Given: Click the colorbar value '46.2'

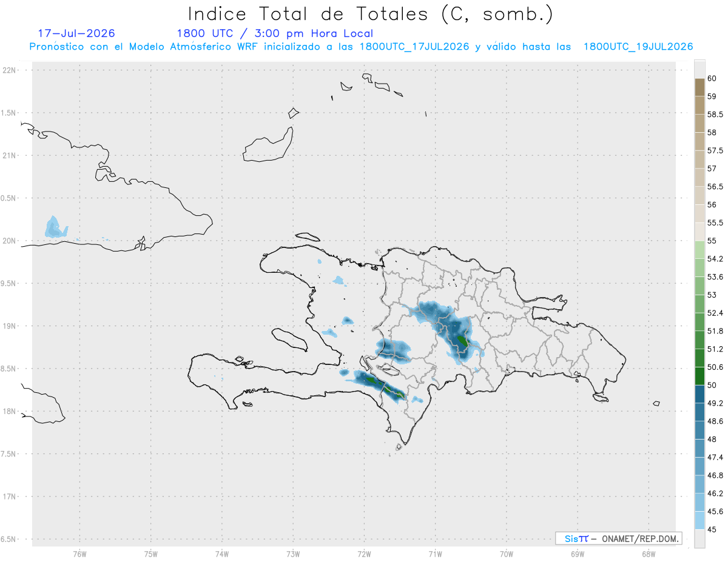Looking at the screenshot, I should point(715,493).
